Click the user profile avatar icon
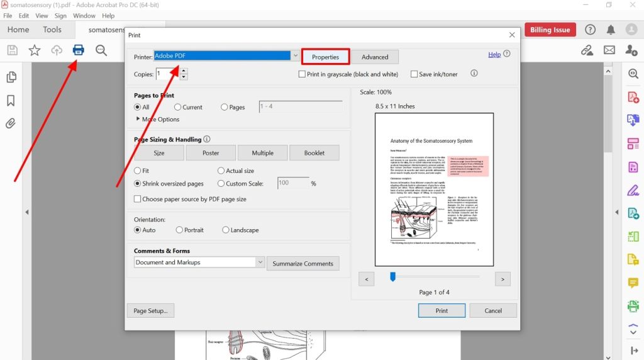Image resolution: width=644 pixels, height=360 pixels. [x=631, y=30]
